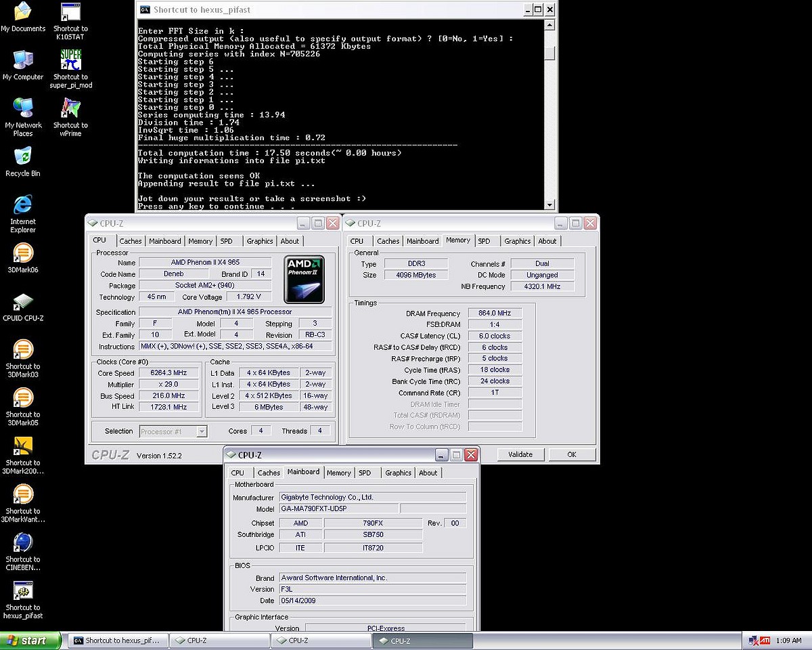Click the Bus Speed value 216.0 MHz
This screenshot has height=650, width=812.
click(x=168, y=396)
